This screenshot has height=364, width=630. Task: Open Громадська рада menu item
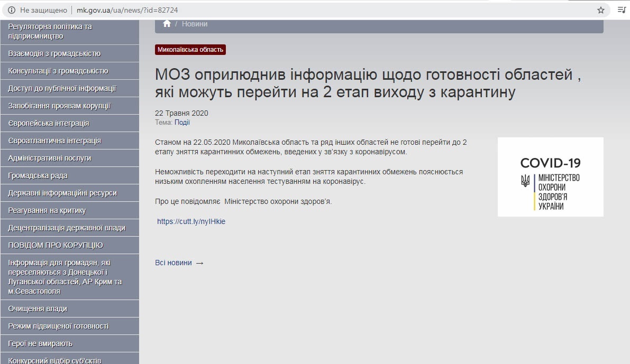[x=70, y=176]
